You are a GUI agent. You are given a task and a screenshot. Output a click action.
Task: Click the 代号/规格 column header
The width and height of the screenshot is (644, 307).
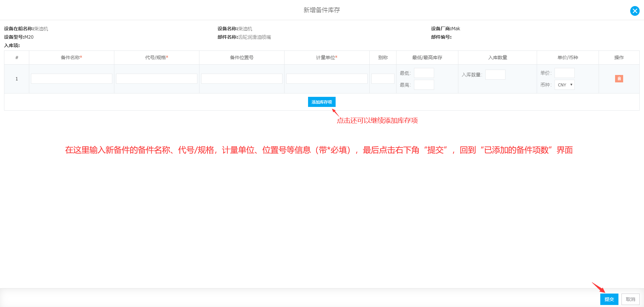click(156, 57)
